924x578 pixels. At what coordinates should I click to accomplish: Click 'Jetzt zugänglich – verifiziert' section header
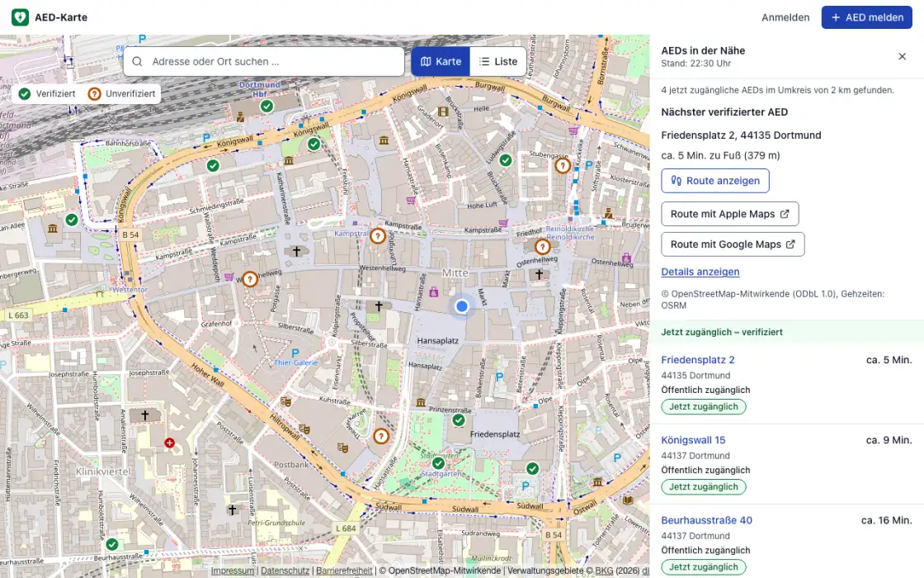click(722, 332)
